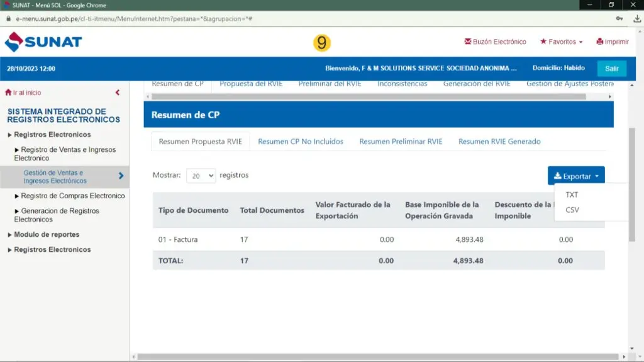
Task: Collapse sidebar with red left chevron
Action: [118, 93]
